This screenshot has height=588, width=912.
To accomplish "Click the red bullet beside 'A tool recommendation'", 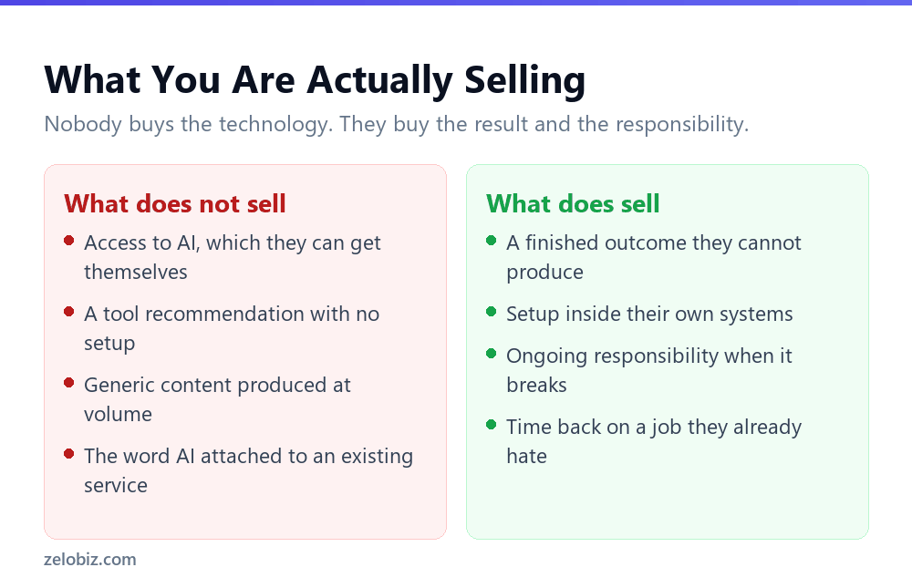I will [68, 312].
